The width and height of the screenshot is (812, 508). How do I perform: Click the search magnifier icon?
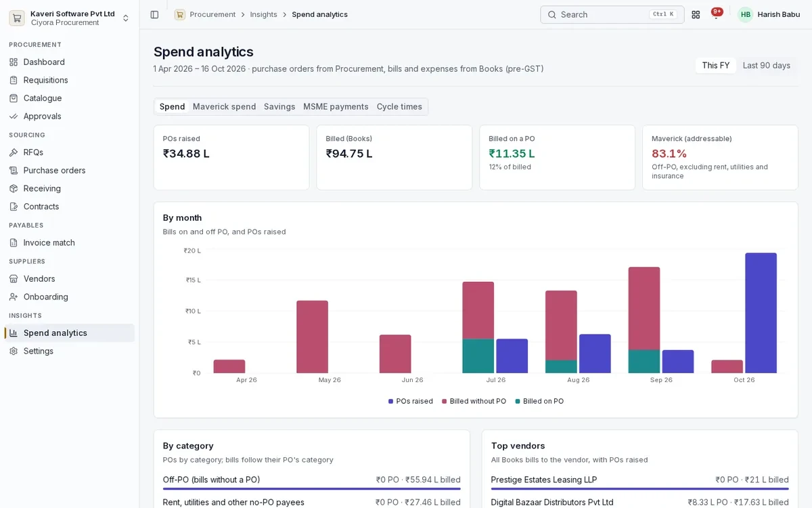tap(552, 14)
